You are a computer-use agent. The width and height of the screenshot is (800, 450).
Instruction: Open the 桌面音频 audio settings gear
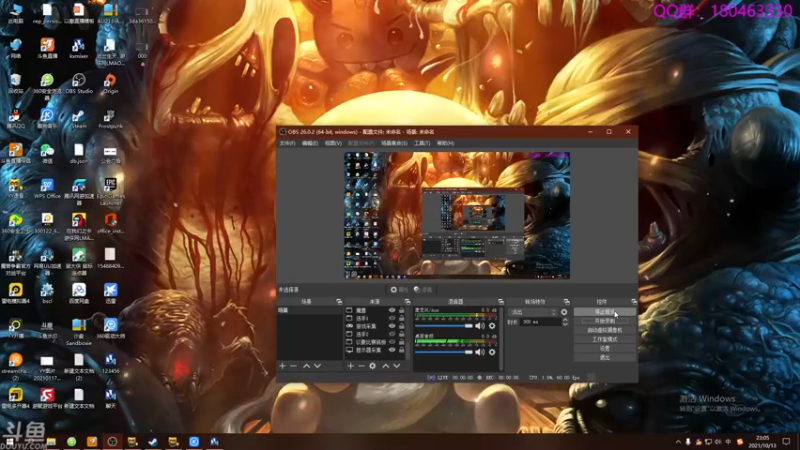492,352
